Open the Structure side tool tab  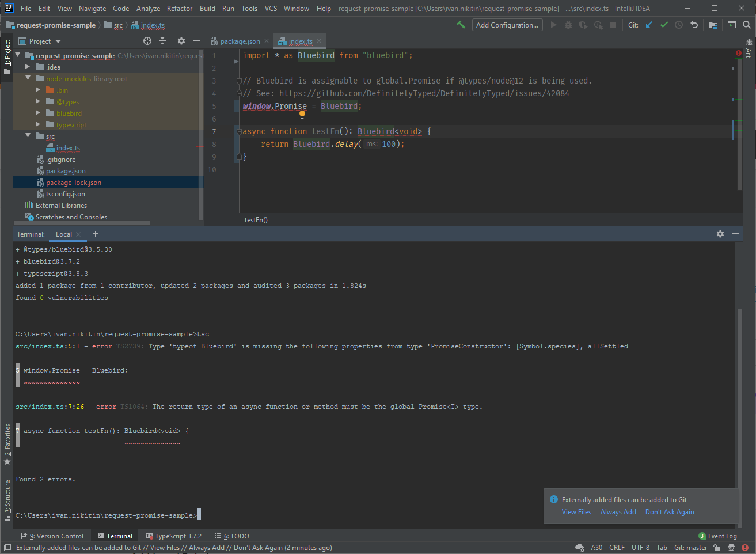7,500
